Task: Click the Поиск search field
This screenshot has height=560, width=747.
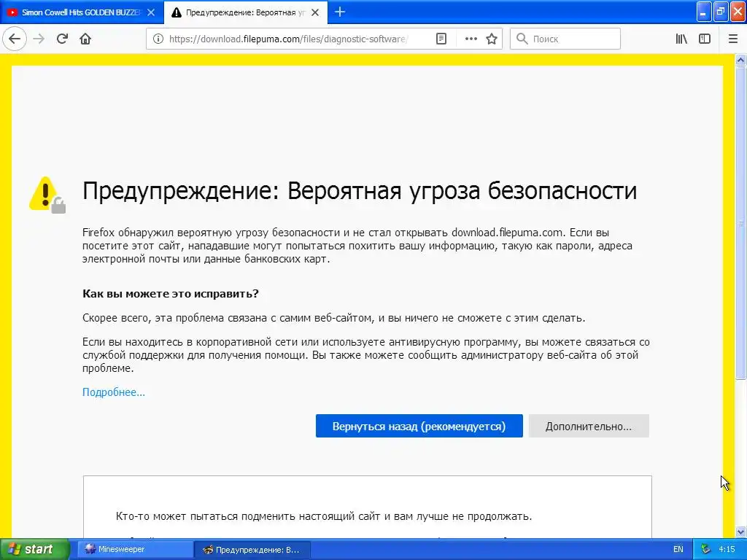Action: tap(565, 39)
